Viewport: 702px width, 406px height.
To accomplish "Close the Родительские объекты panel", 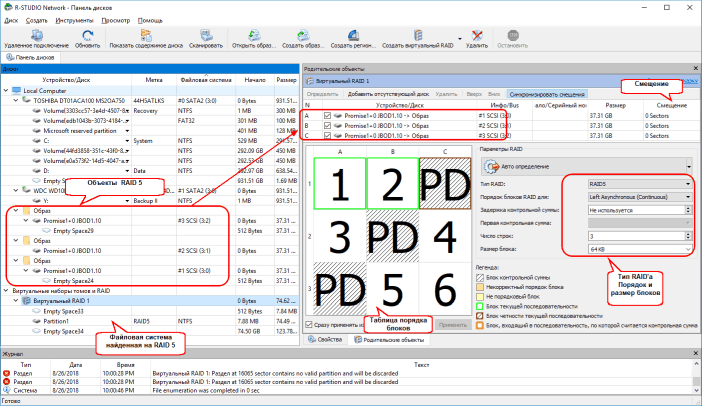I will click(x=696, y=68).
